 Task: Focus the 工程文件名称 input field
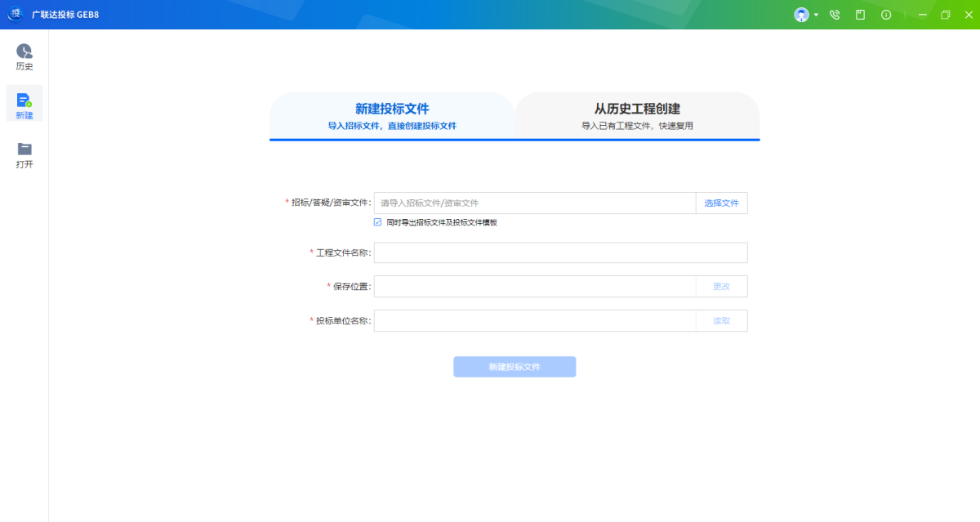tap(560, 253)
